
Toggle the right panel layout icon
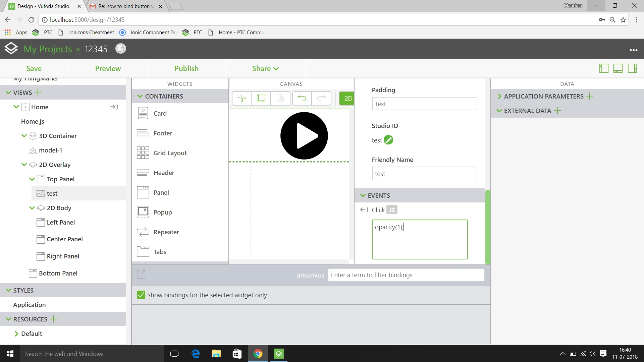pos(632,68)
